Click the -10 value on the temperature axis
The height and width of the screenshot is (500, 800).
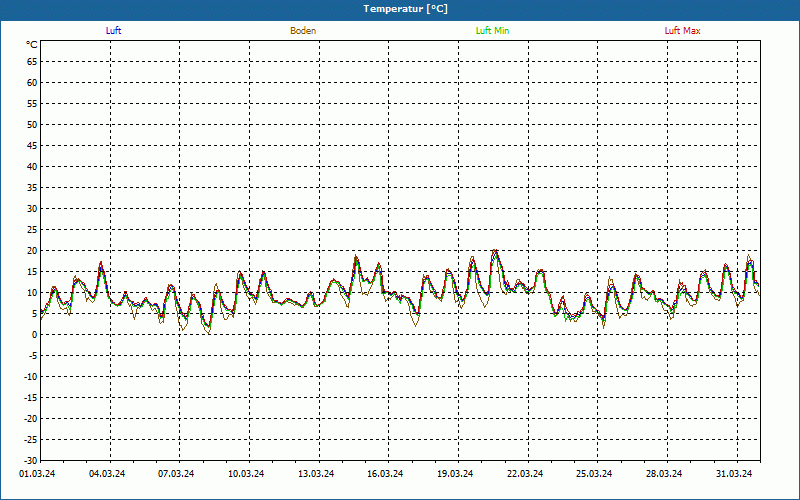click(31, 377)
